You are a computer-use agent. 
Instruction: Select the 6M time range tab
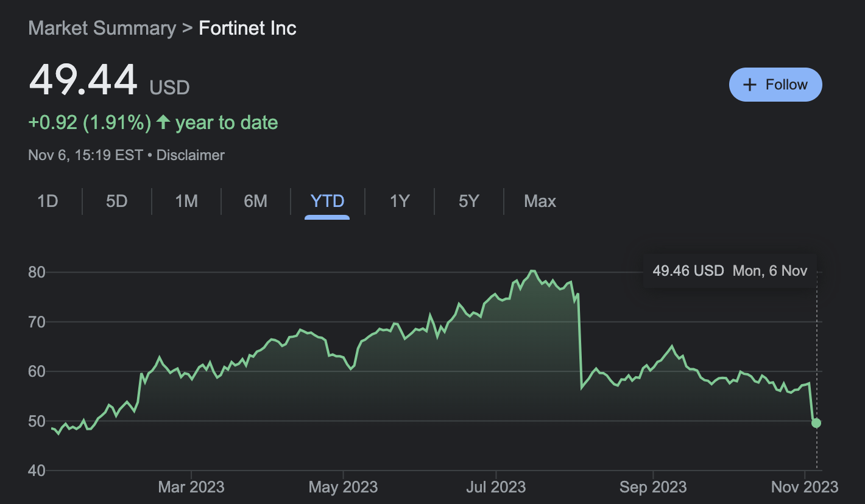256,201
